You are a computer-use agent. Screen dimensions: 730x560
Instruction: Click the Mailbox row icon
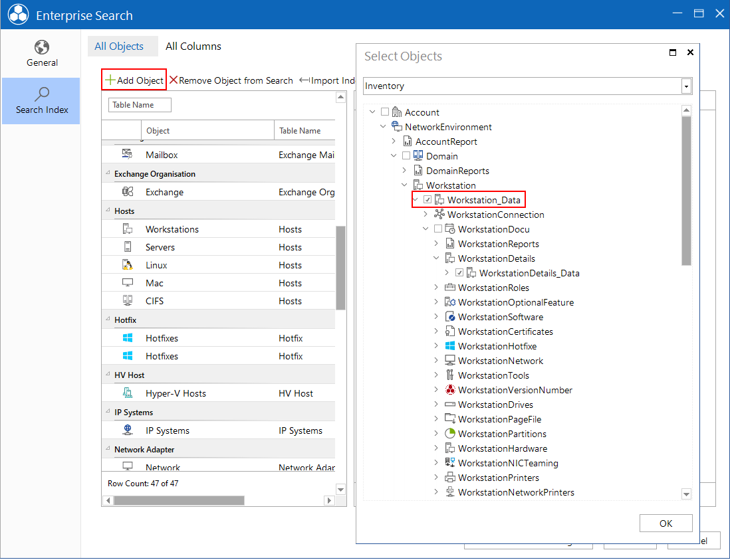(127, 154)
